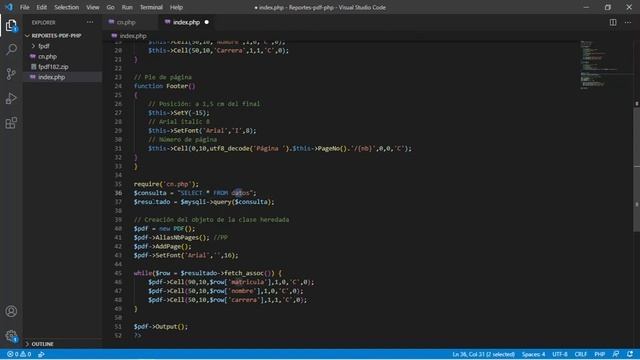Screen dimensions: 640x360
Task: Open the notifications bell icon
Action: (630, 354)
